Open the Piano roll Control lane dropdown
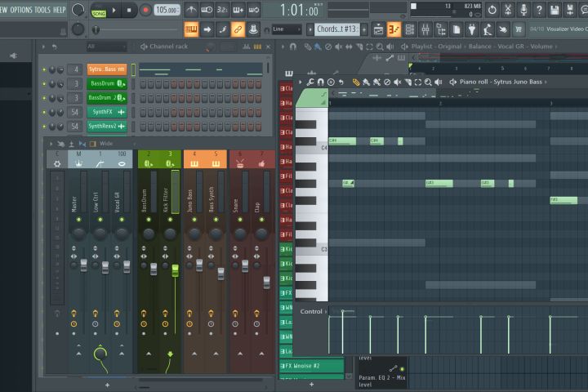588x392 pixels. 314,311
